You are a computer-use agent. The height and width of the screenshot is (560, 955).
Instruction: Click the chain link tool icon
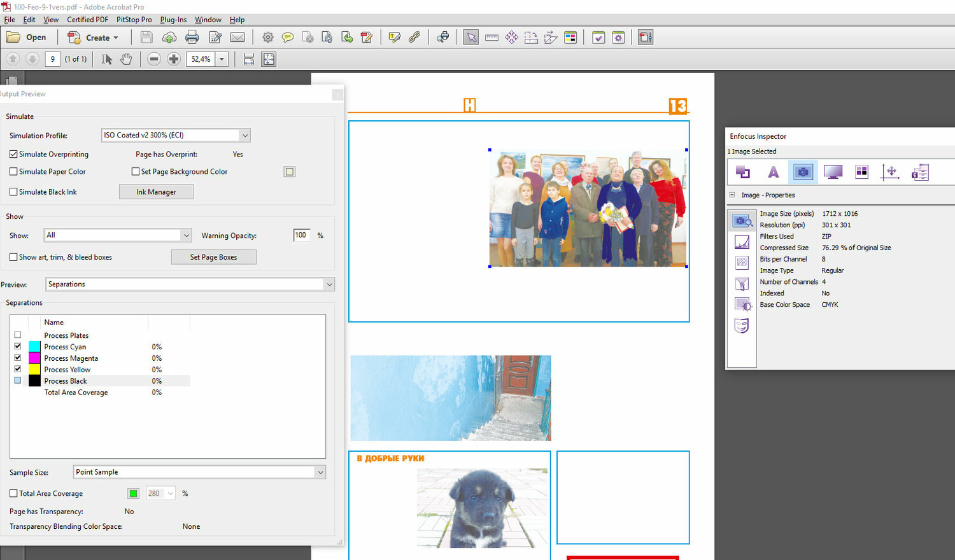(x=414, y=38)
